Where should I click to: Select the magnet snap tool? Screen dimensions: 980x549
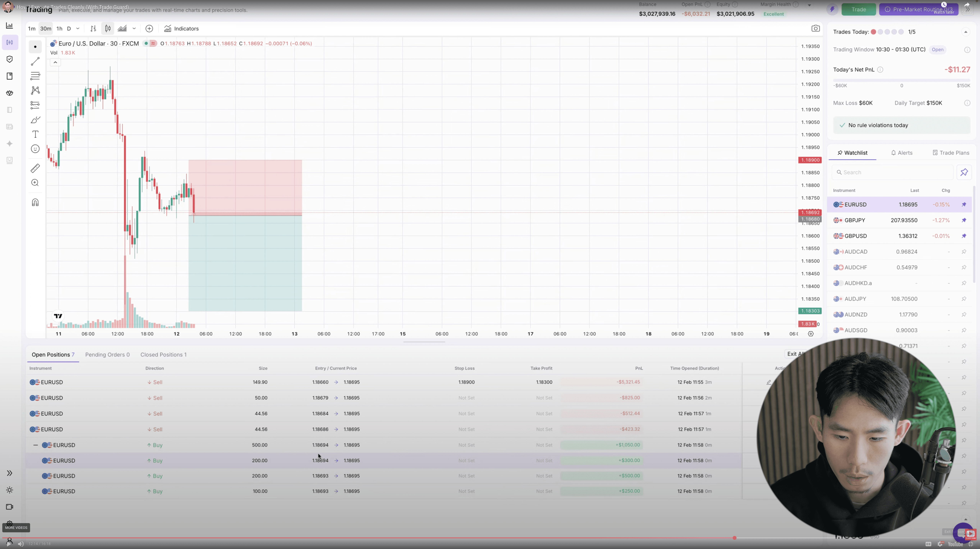click(x=35, y=202)
